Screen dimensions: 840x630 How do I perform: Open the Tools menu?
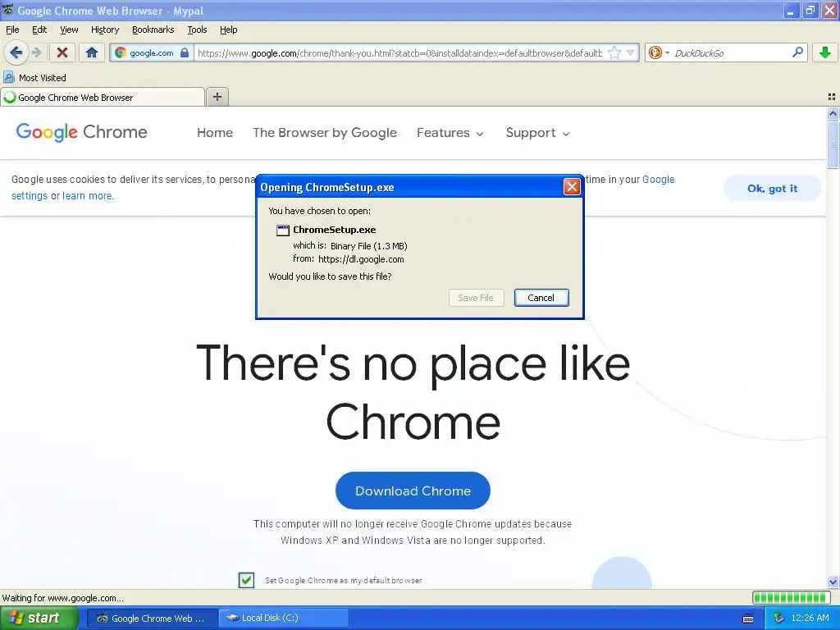click(x=197, y=30)
